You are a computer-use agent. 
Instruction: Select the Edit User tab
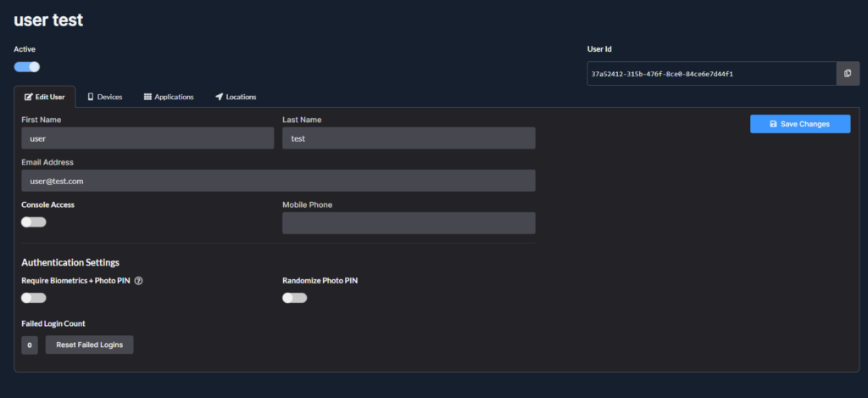[x=45, y=97]
